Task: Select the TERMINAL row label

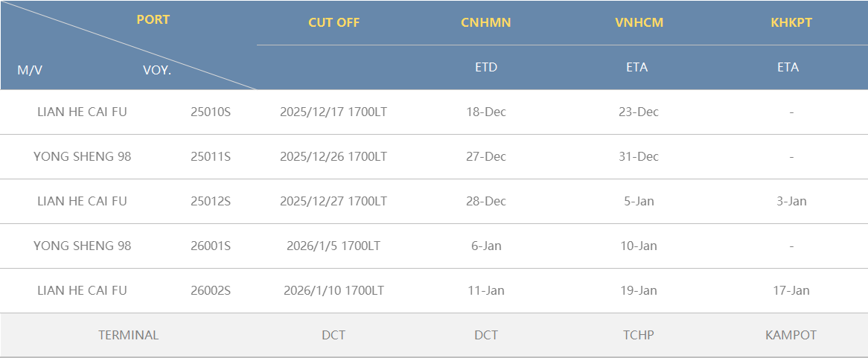Action: click(128, 335)
